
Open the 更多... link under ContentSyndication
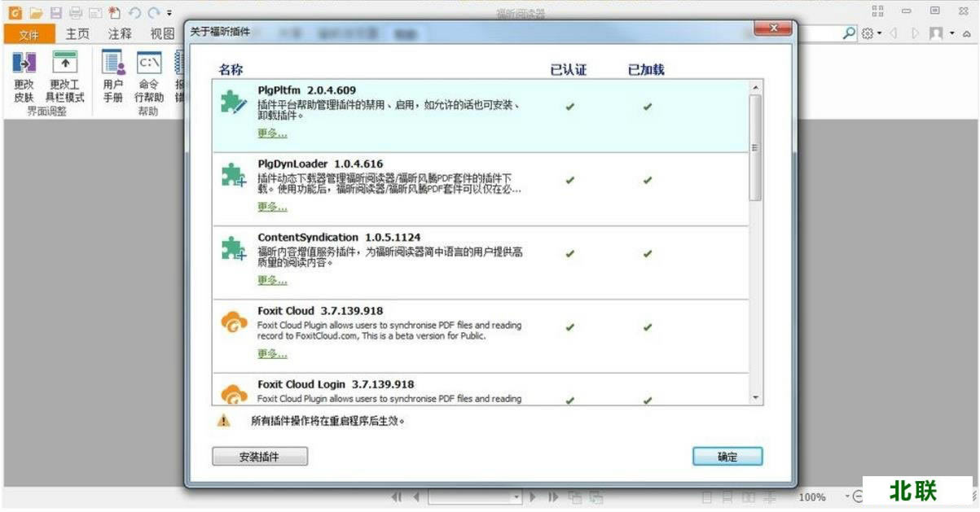(271, 280)
